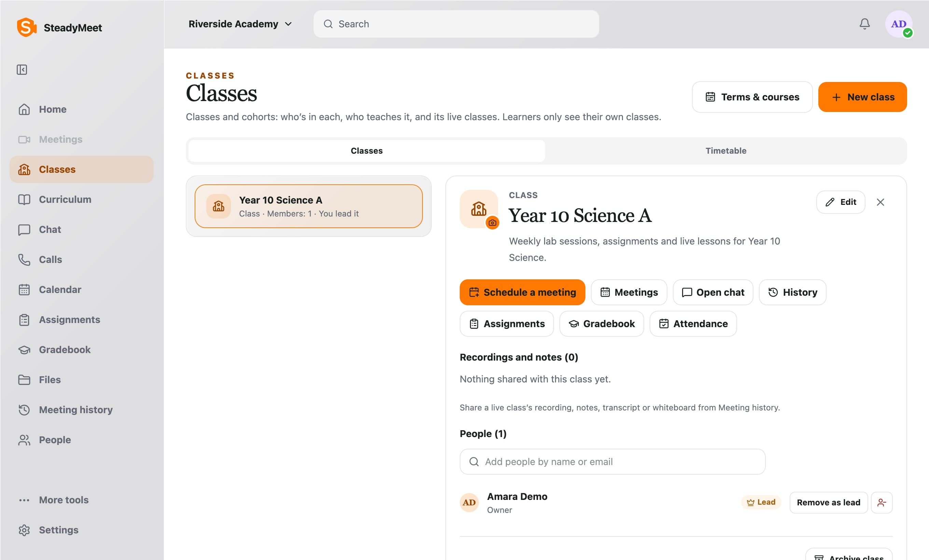Open the AD profile avatar
This screenshot has width=929, height=560.
pos(899,24)
